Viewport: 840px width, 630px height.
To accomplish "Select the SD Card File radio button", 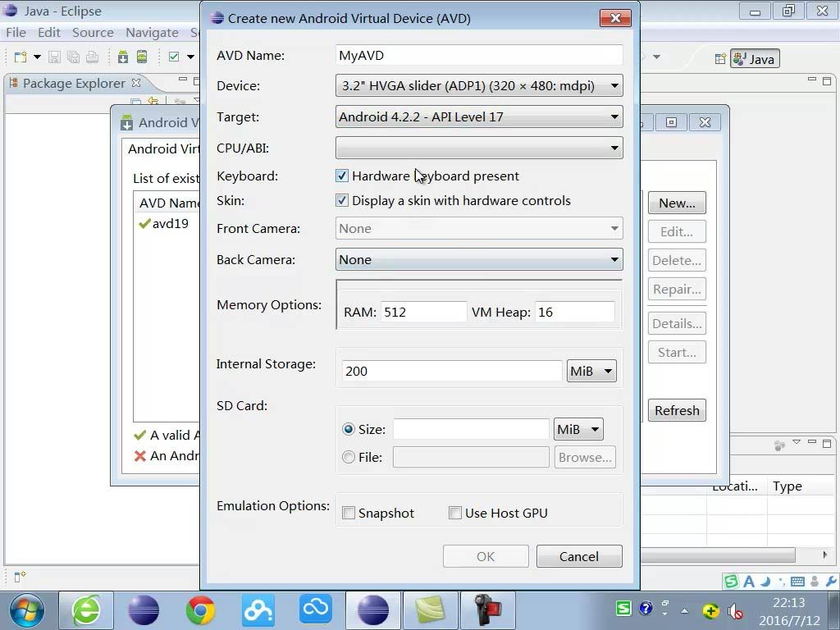I will pos(348,457).
